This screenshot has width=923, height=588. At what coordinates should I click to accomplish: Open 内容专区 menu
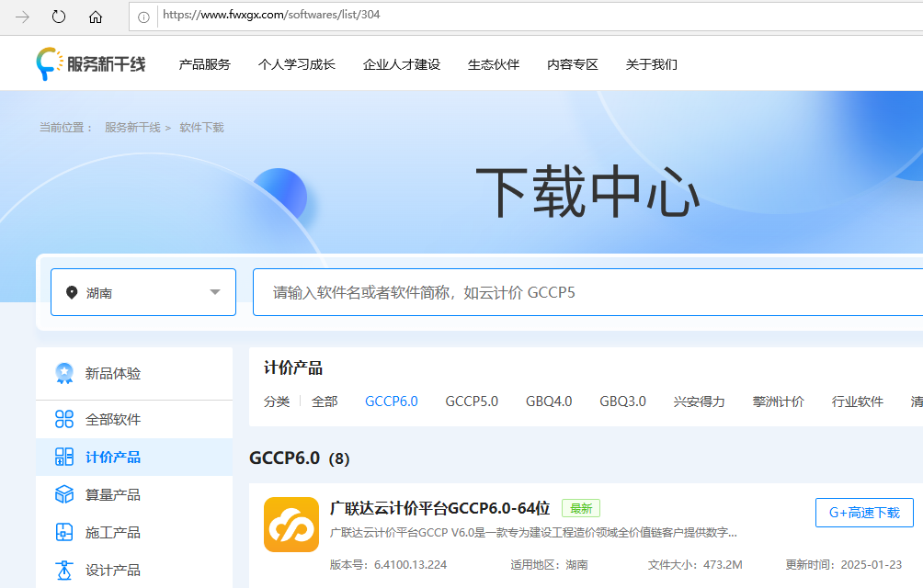pos(572,64)
